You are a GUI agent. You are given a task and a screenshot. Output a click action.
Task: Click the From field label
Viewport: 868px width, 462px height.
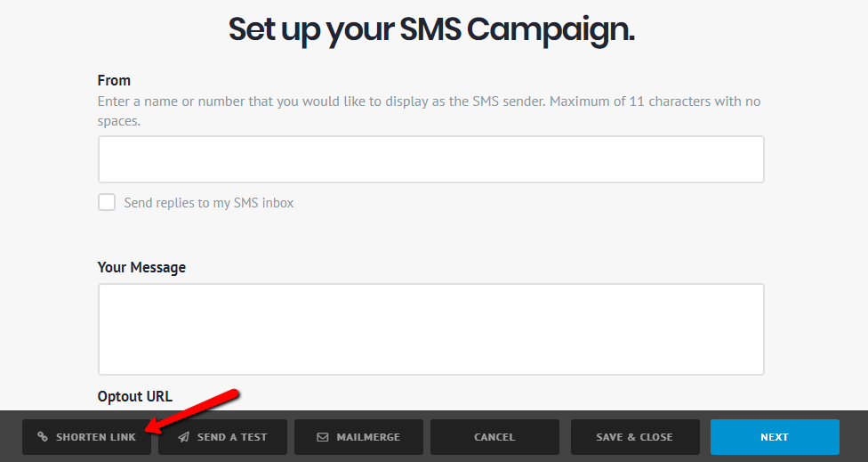point(114,80)
